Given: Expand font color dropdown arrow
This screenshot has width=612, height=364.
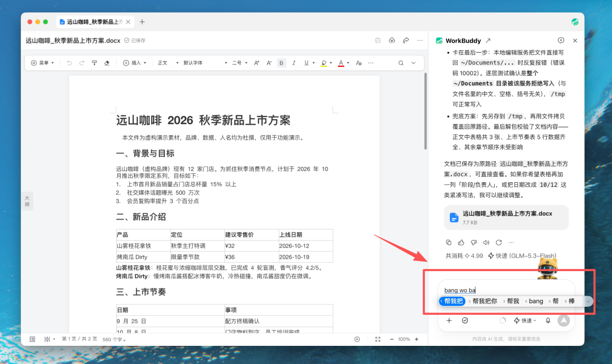Looking at the screenshot, I should click(348, 63).
